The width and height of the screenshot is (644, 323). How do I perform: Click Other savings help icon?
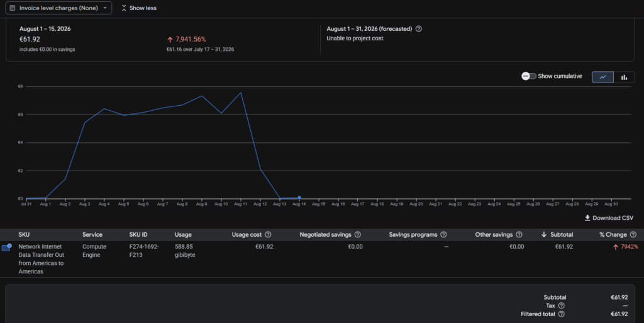[x=519, y=235]
